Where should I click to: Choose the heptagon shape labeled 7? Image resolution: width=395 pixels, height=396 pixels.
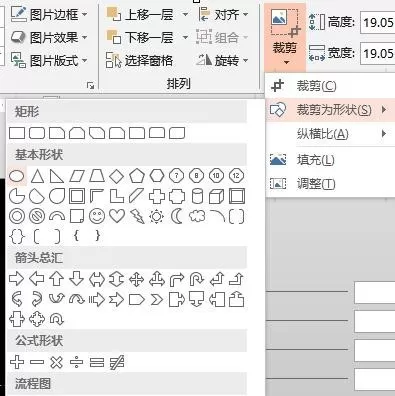coord(177,176)
